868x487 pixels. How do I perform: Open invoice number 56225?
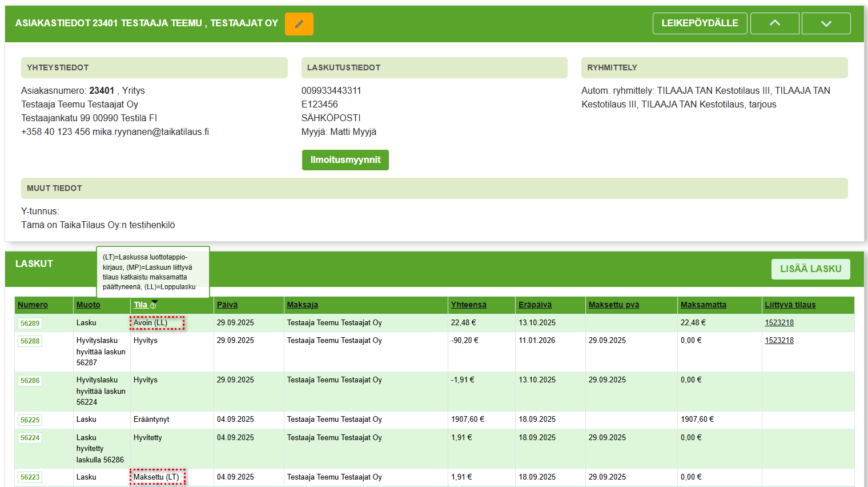tap(30, 420)
